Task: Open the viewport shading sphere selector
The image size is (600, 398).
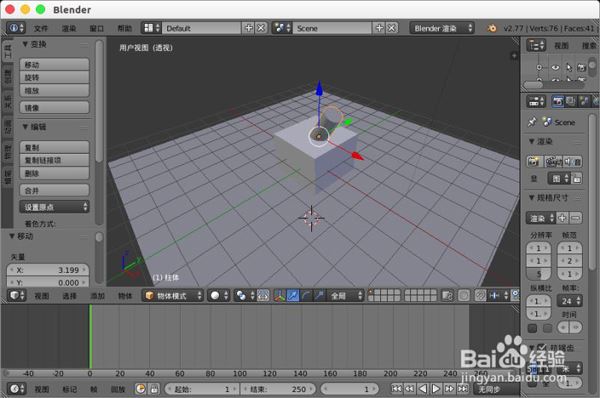Action: 218,295
